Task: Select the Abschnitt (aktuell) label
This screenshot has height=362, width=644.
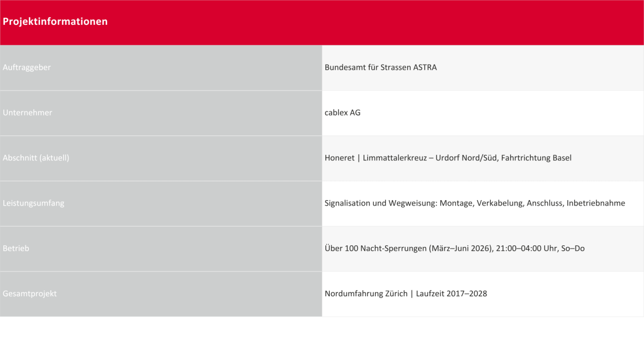Action: click(36, 158)
